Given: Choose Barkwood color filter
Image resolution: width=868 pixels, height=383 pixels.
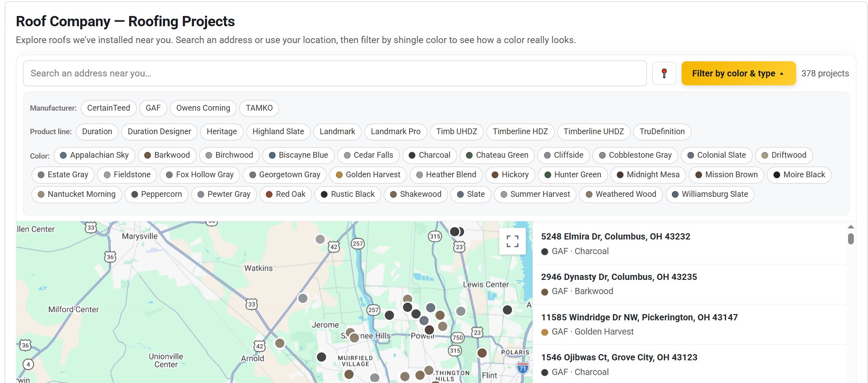Looking at the screenshot, I should (x=167, y=155).
